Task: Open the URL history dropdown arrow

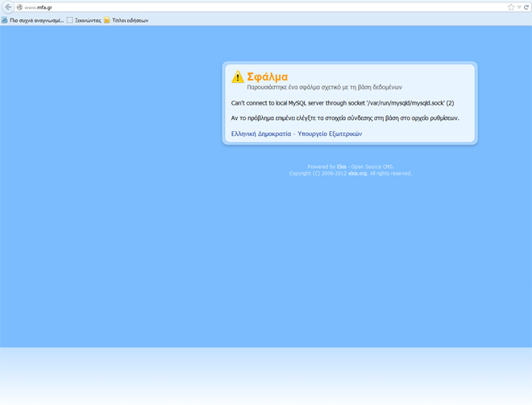Action: point(519,7)
